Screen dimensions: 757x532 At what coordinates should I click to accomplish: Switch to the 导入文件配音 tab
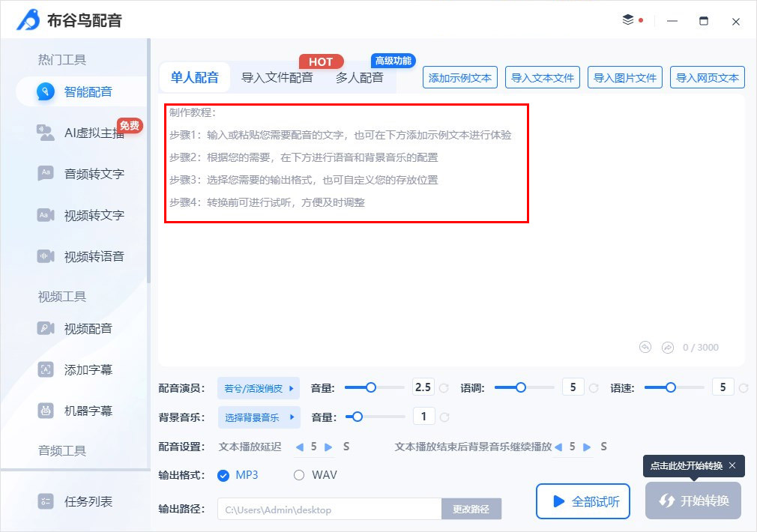coord(276,76)
